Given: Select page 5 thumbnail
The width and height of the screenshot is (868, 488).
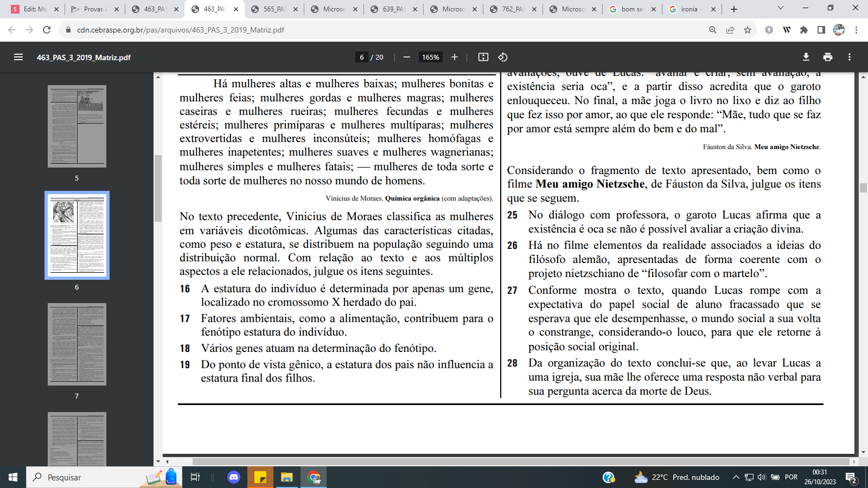Looking at the screenshot, I should [x=76, y=126].
